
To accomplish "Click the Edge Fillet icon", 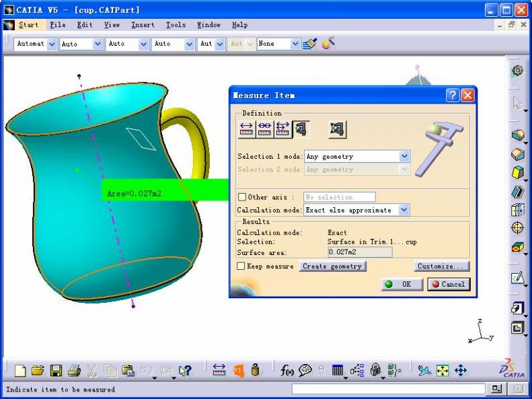I will [518, 135].
